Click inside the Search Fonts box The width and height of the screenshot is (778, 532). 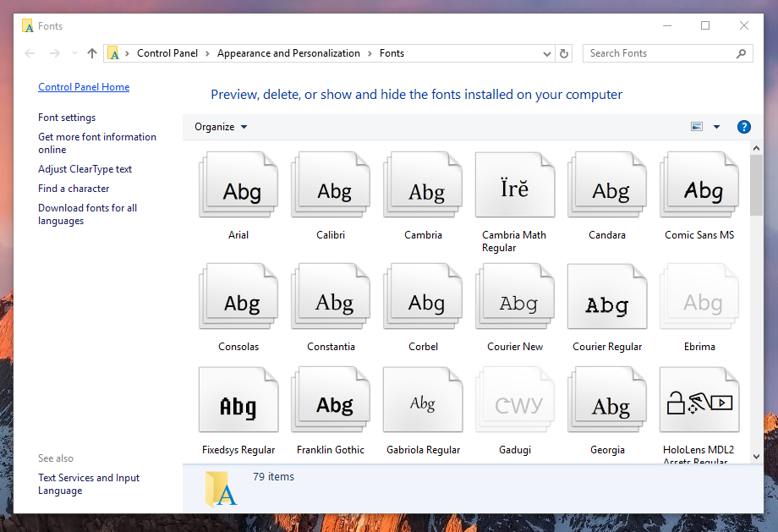coord(651,52)
